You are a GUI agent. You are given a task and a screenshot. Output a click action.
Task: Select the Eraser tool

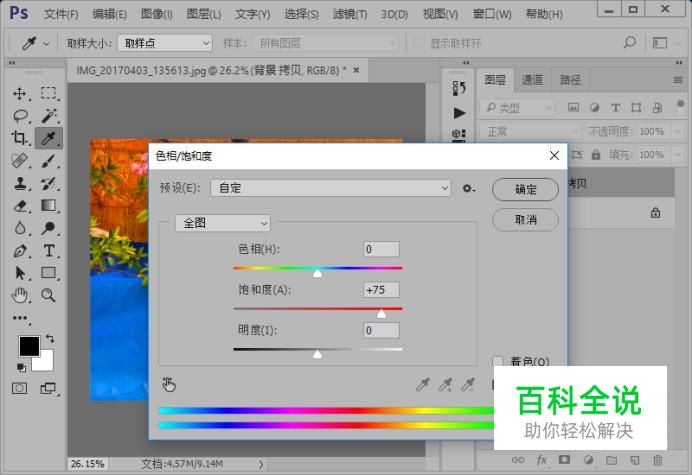pos(19,206)
